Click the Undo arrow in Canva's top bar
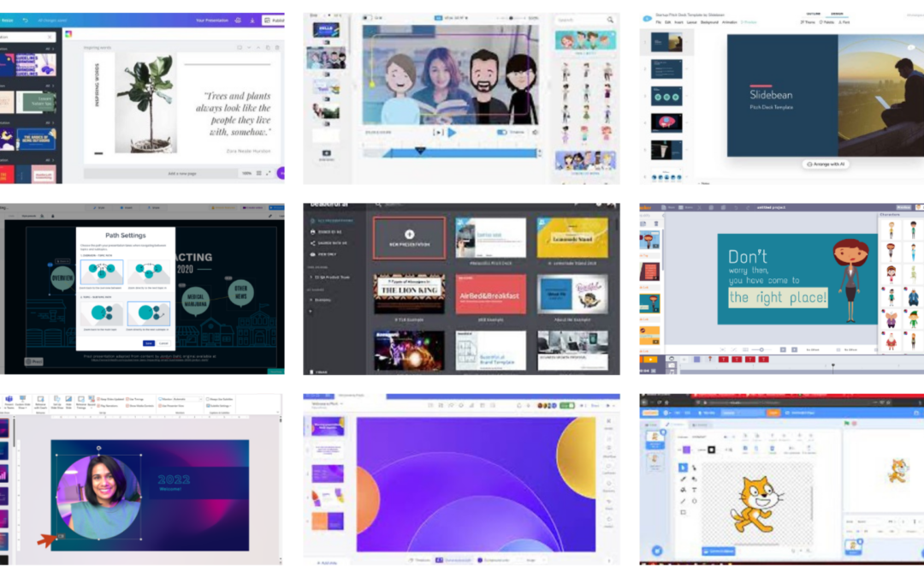This screenshot has width=924, height=578. click(x=26, y=20)
